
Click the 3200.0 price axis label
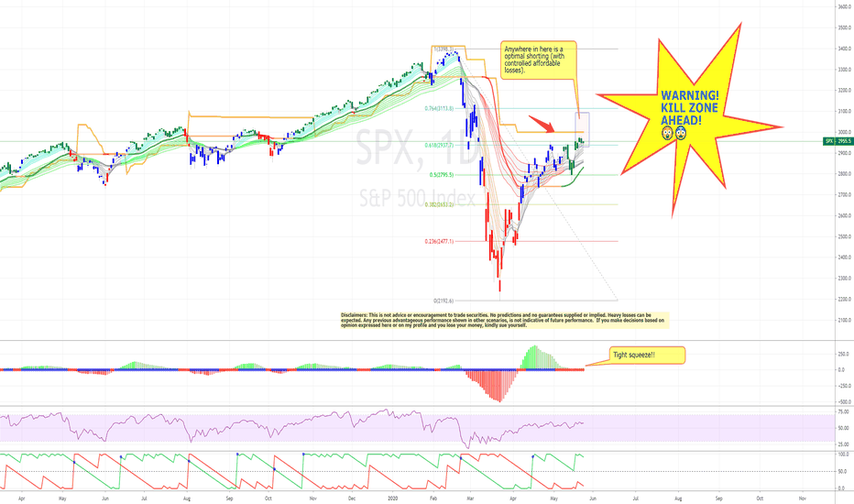tap(844, 91)
